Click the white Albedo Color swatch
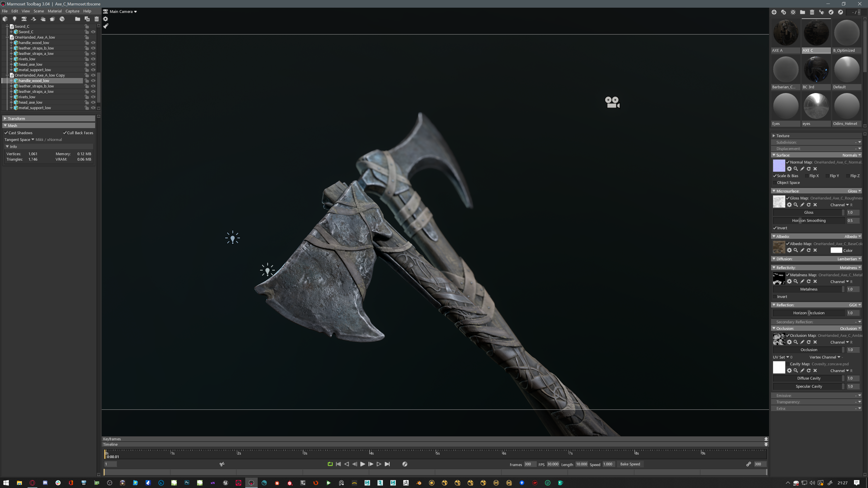The width and height of the screenshot is (868, 488). coord(836,250)
